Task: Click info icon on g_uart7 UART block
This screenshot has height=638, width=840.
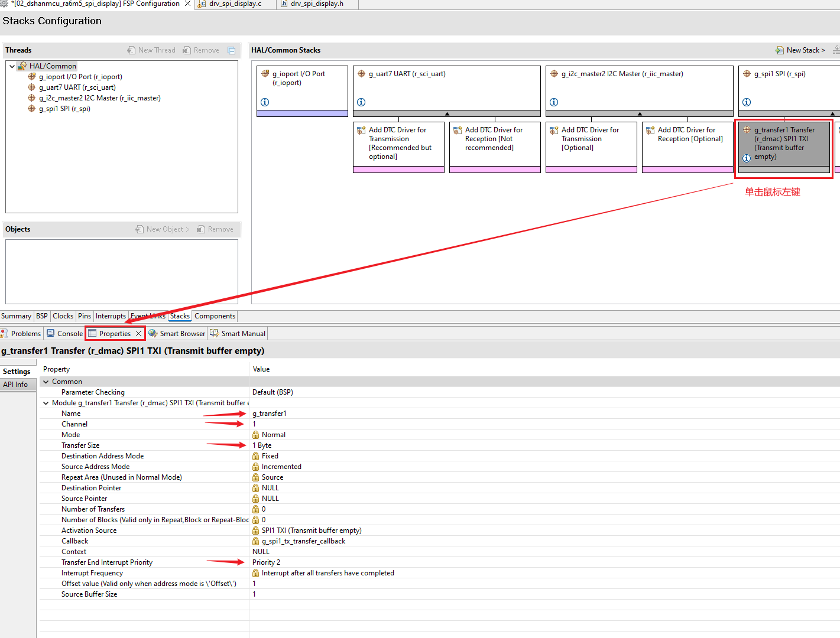Action: pos(361,102)
